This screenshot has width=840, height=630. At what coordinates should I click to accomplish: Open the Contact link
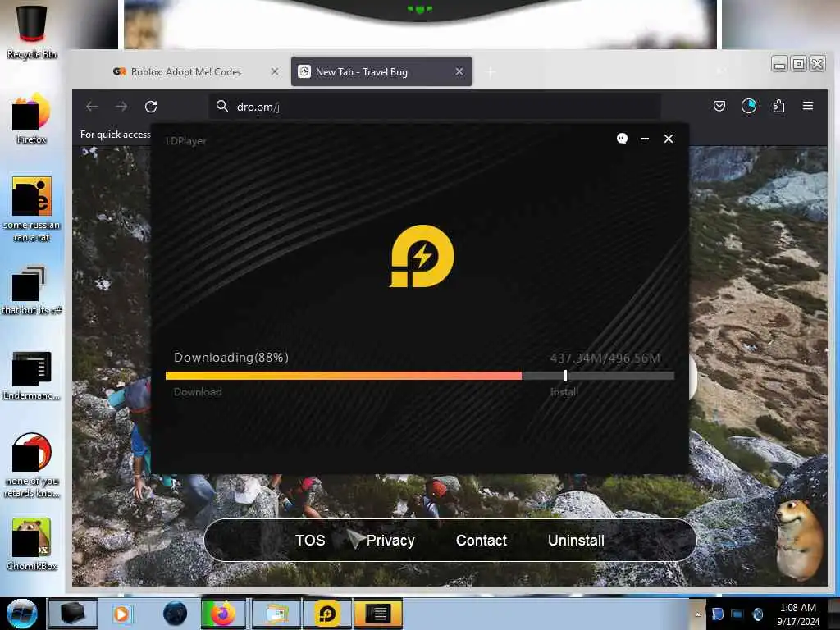point(481,540)
